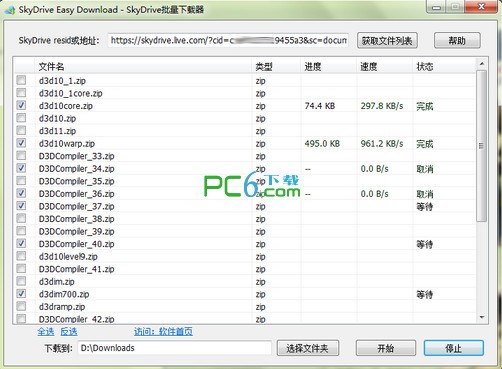Screen dimensions: 502x369
Task: Click the 495.0 KB progress cell
Action: tap(322, 144)
